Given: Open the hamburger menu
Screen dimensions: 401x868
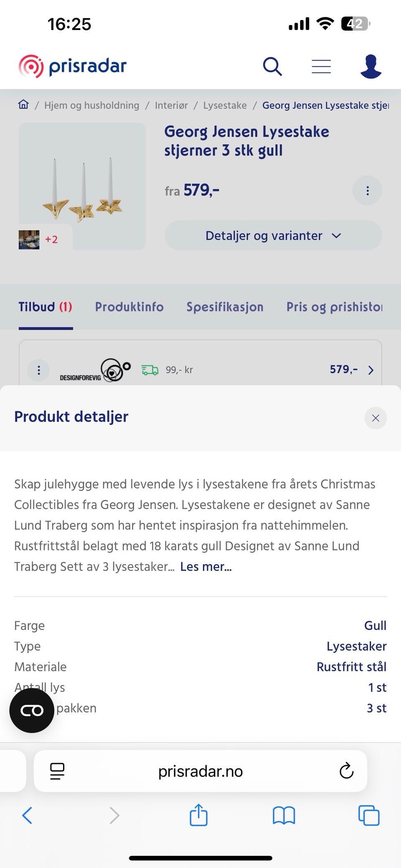Looking at the screenshot, I should coord(321,66).
